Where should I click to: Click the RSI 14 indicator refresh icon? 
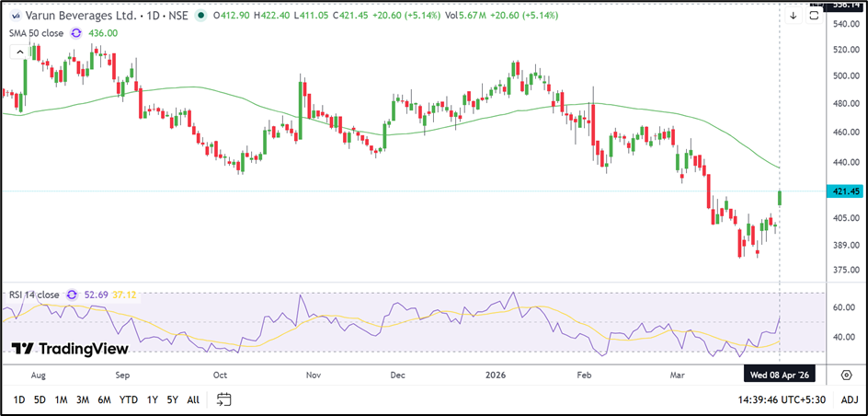click(71, 295)
